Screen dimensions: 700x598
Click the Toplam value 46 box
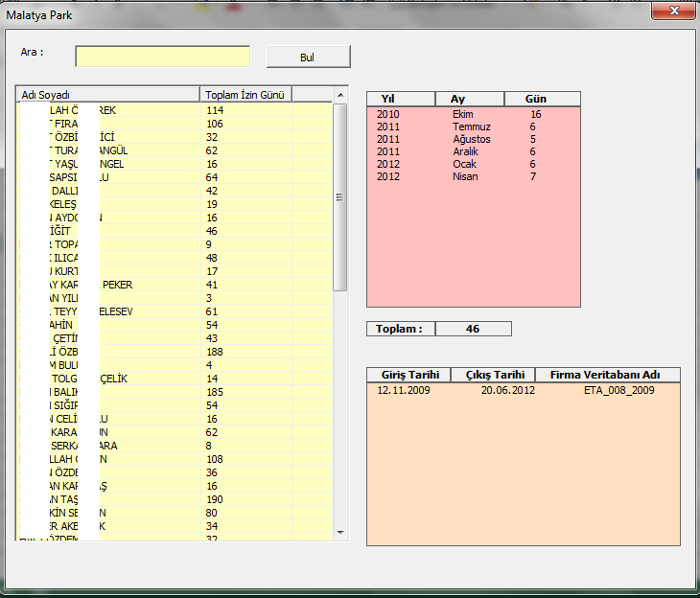(x=473, y=329)
